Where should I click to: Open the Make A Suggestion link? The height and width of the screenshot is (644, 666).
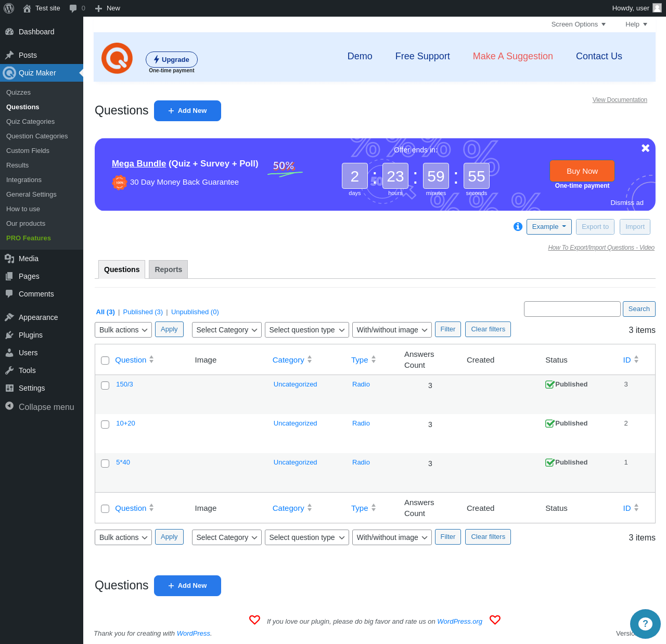pos(513,56)
